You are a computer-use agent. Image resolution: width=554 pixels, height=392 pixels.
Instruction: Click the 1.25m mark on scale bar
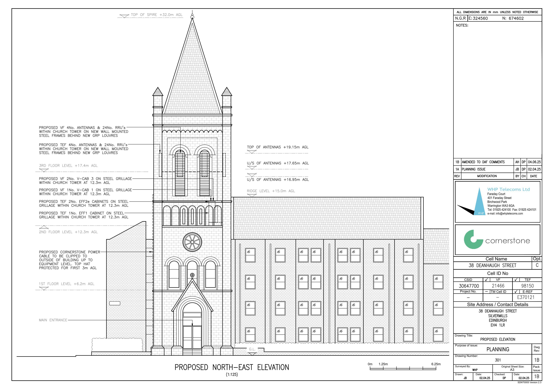(x=383, y=364)
